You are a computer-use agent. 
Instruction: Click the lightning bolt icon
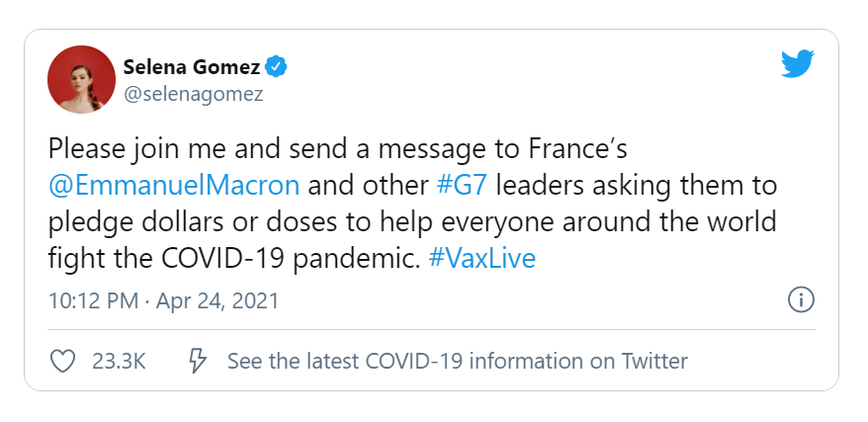[197, 361]
